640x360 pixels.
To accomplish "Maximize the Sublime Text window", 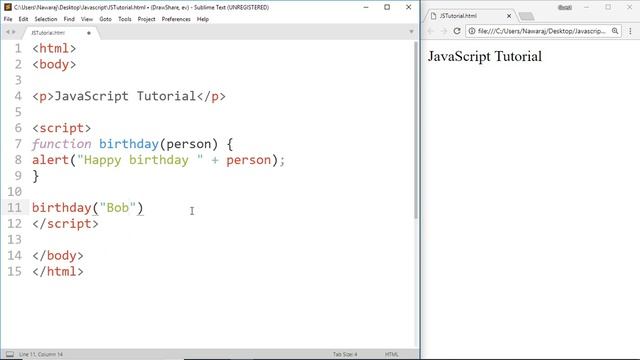I will pyautogui.click(x=387, y=7).
